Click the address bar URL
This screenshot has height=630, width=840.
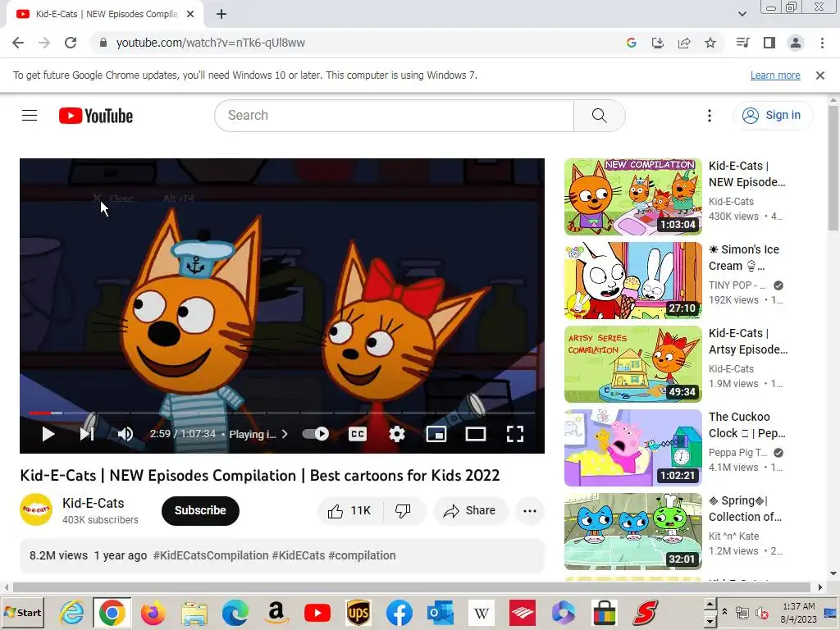[x=211, y=43]
